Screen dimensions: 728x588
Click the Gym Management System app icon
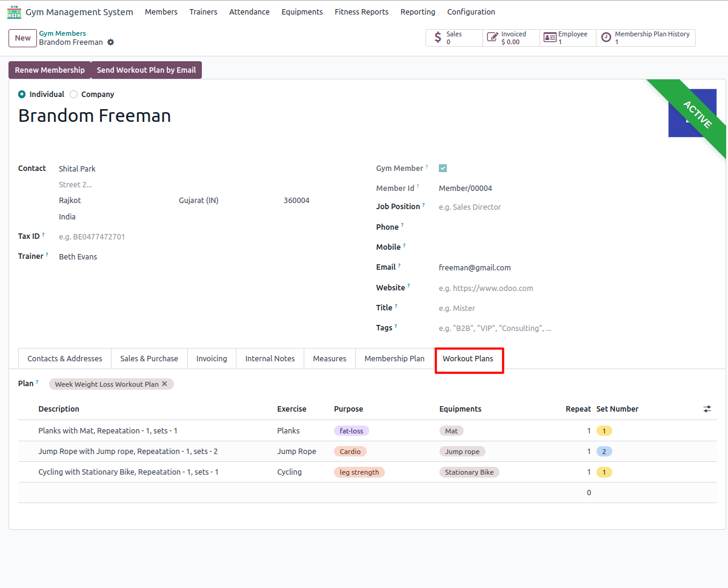[x=14, y=12]
